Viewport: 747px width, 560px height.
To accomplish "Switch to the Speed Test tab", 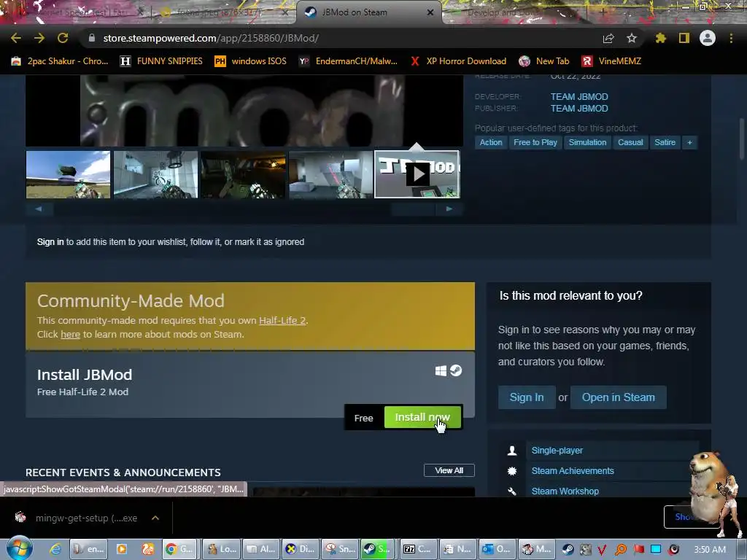I will (80, 12).
